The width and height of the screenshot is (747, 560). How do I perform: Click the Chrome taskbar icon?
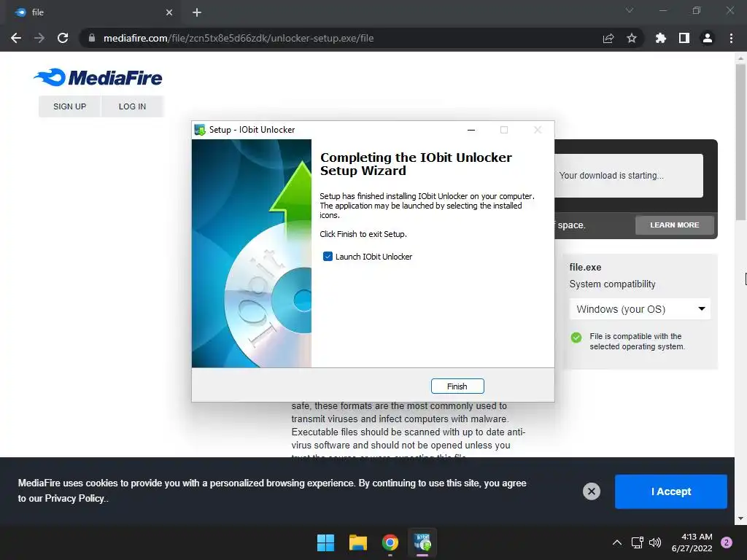pos(390,542)
